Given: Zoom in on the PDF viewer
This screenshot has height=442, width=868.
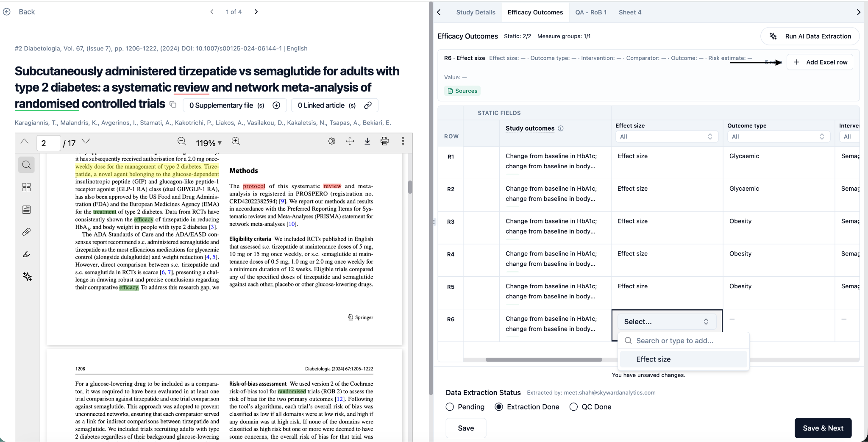Looking at the screenshot, I should coord(236,142).
